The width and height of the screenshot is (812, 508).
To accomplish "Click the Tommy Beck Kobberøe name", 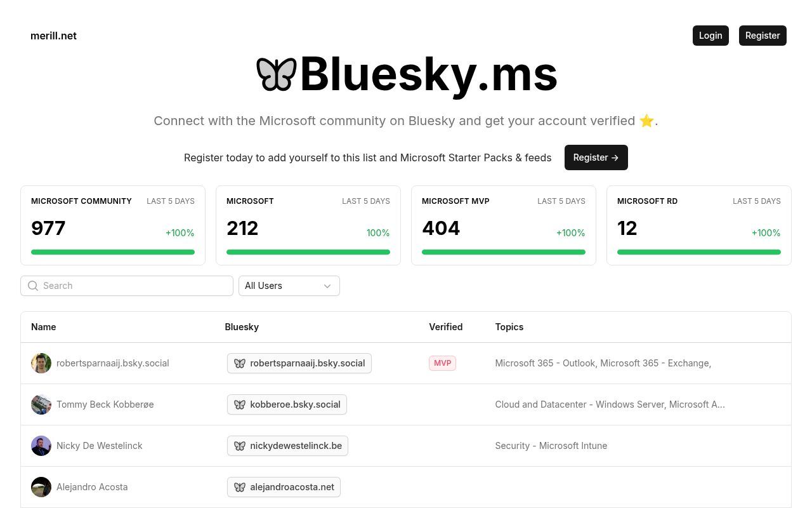I will tap(105, 404).
